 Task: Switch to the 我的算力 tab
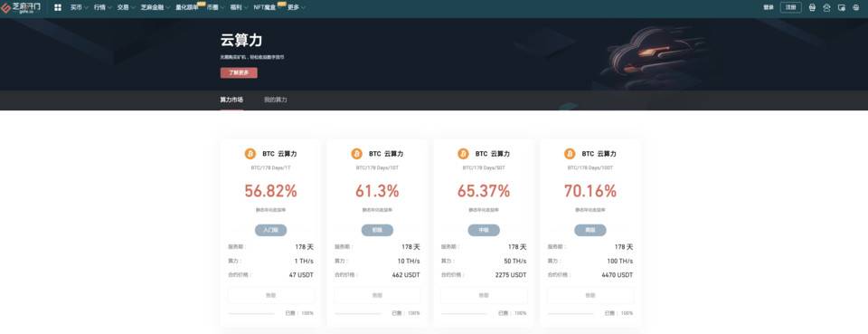(275, 100)
